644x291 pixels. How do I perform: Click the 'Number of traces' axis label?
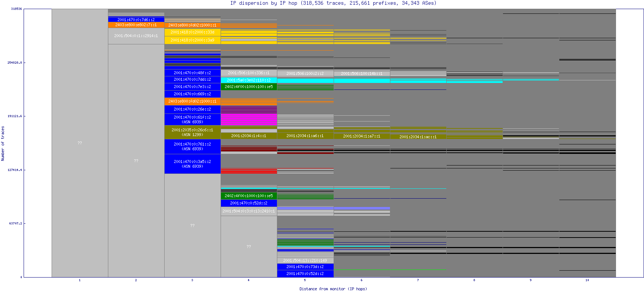coord(3,143)
